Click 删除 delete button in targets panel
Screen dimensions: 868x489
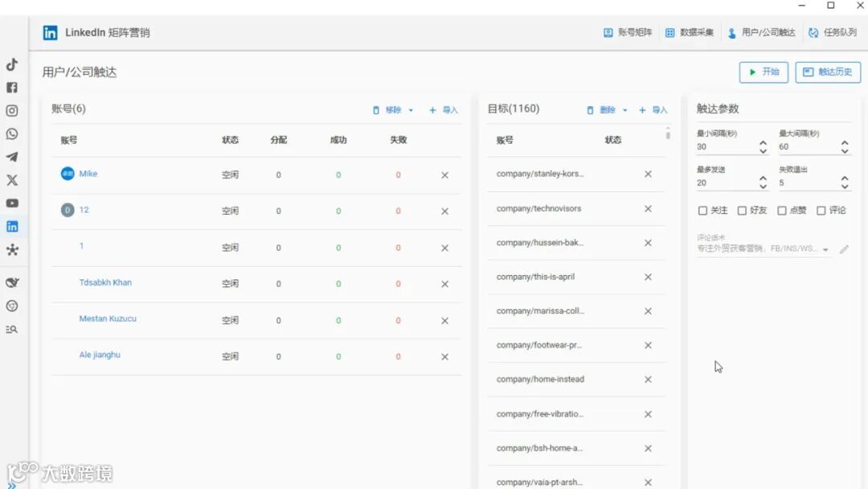click(600, 110)
